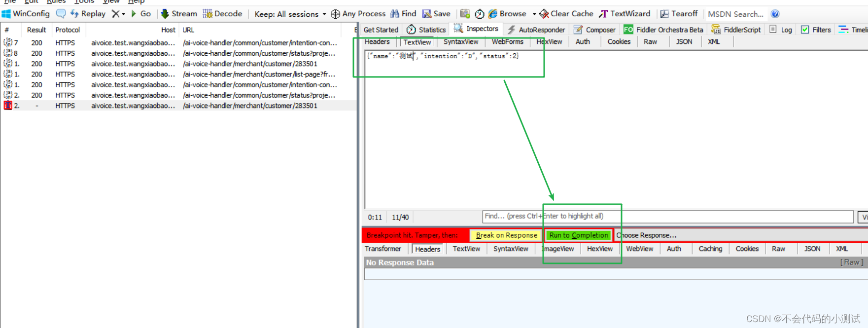Select request Cookies tab

(619, 41)
